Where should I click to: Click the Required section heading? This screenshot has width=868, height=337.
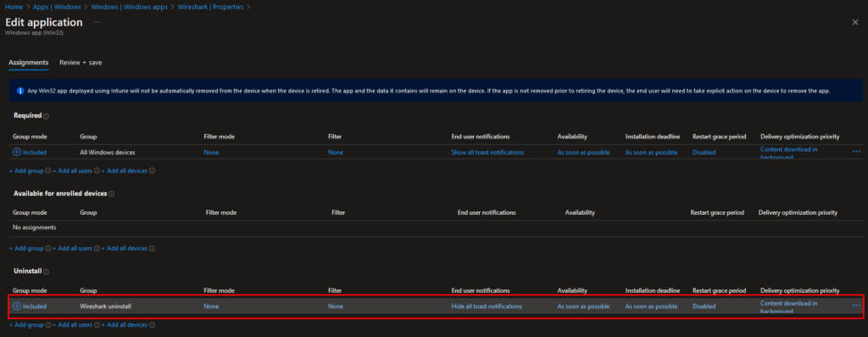27,115
